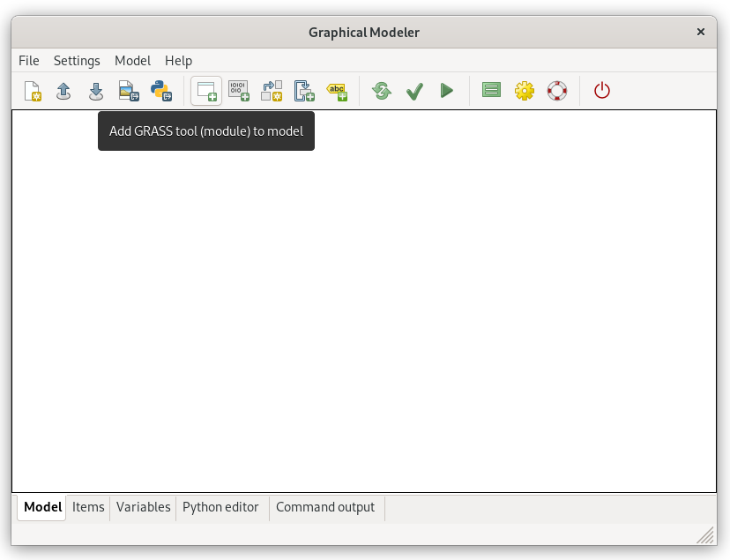The height and width of the screenshot is (560, 730).
Task: Add a comment with the abc label icon
Action: click(337, 91)
